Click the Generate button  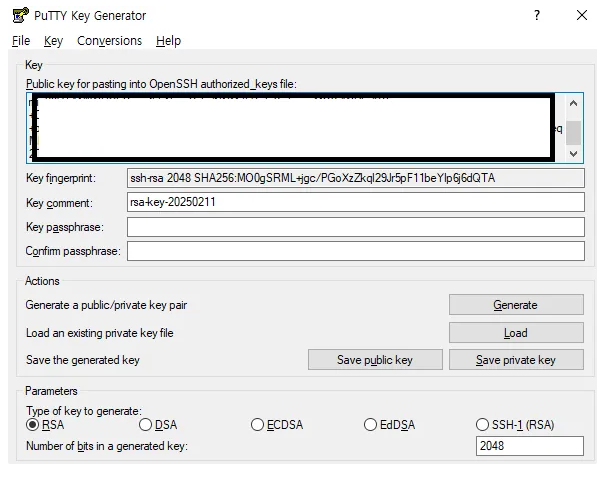[x=516, y=305]
